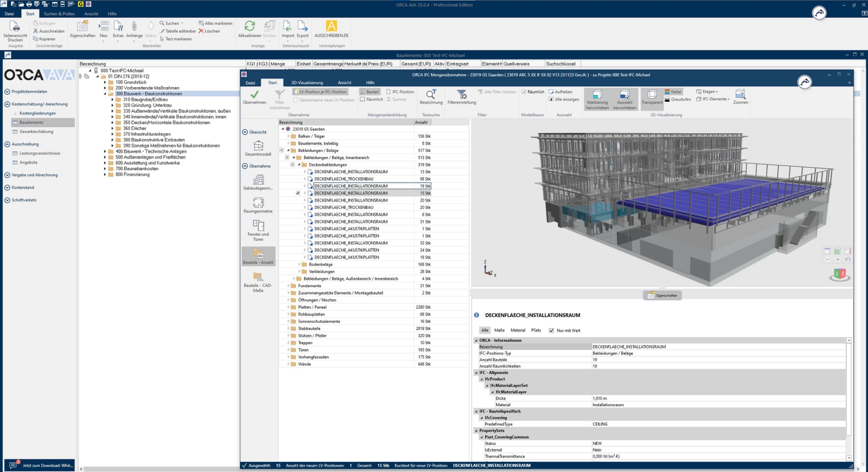Toggle checkbox on Deckenbekleidungen row
Screen dimensions: 868x472
(x=293, y=165)
